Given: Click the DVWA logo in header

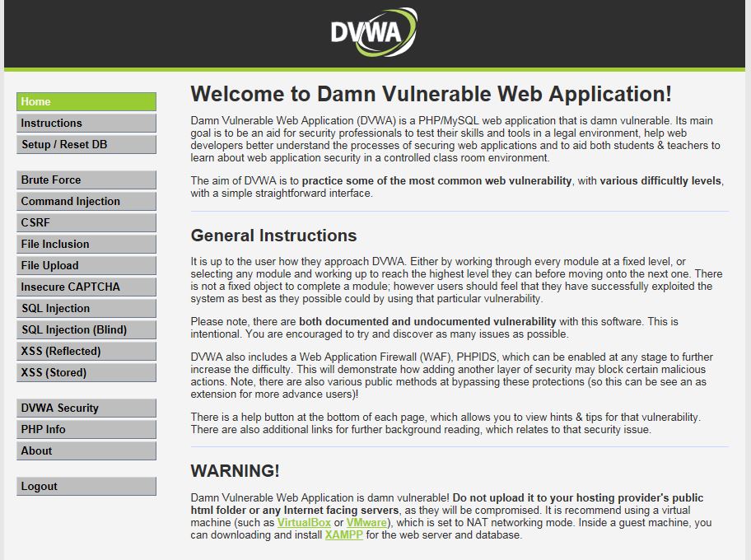Looking at the screenshot, I should tap(374, 31).
